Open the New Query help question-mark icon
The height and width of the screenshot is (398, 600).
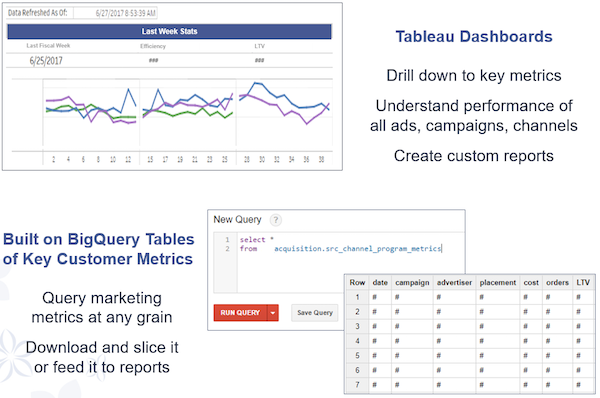pyautogui.click(x=276, y=220)
